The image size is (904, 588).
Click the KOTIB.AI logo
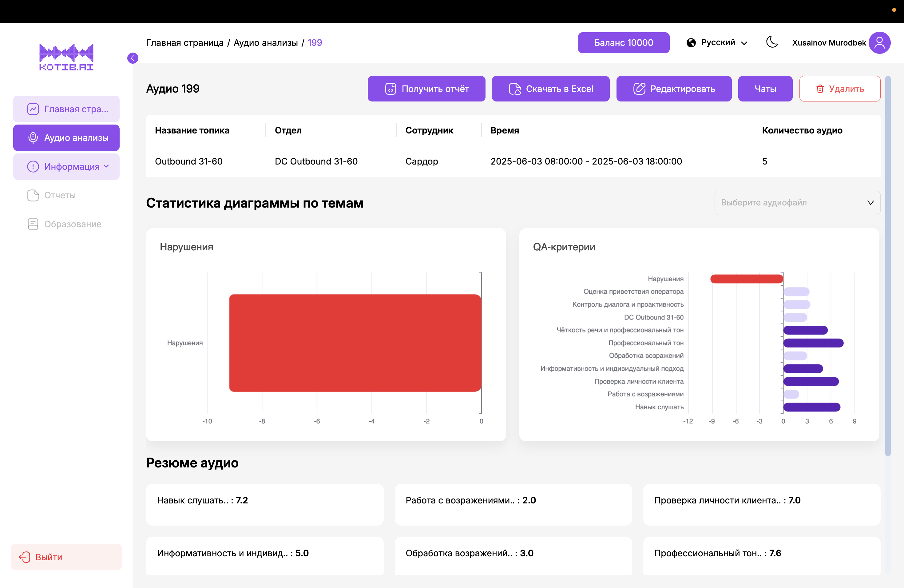[x=66, y=57]
